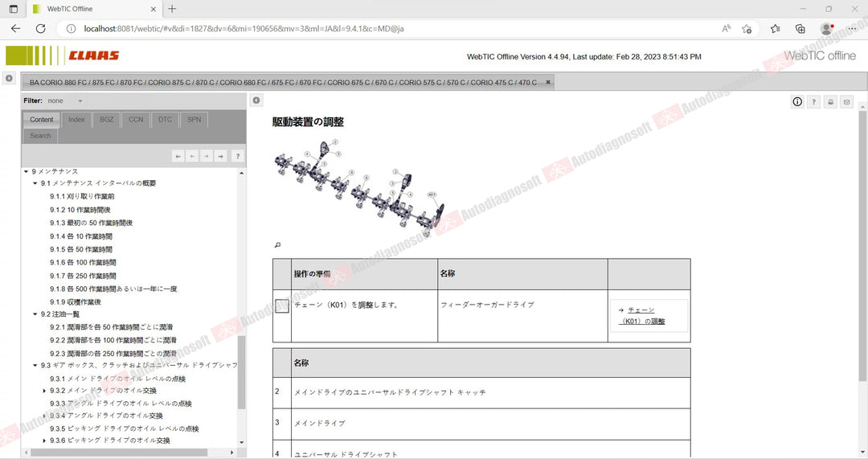Expand 9.3.2 メイン ドライブのオイル交換
The height and width of the screenshot is (459, 868).
point(44,391)
